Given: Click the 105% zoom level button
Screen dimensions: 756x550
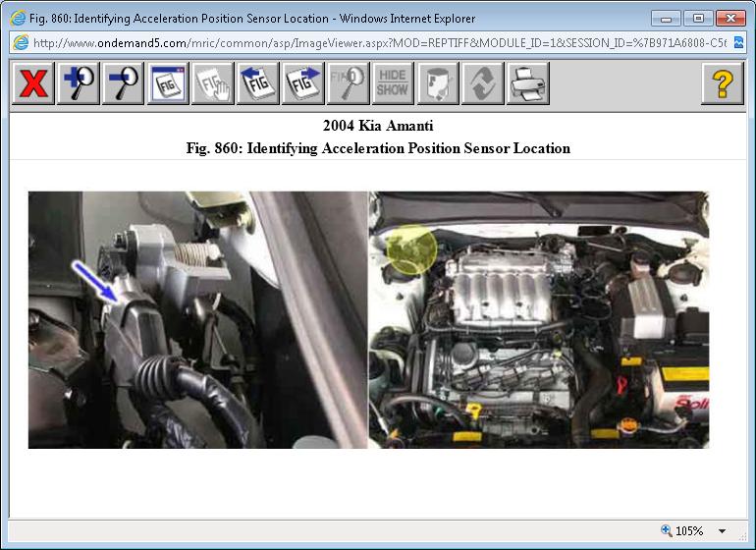Looking at the screenshot, I should tap(682, 530).
